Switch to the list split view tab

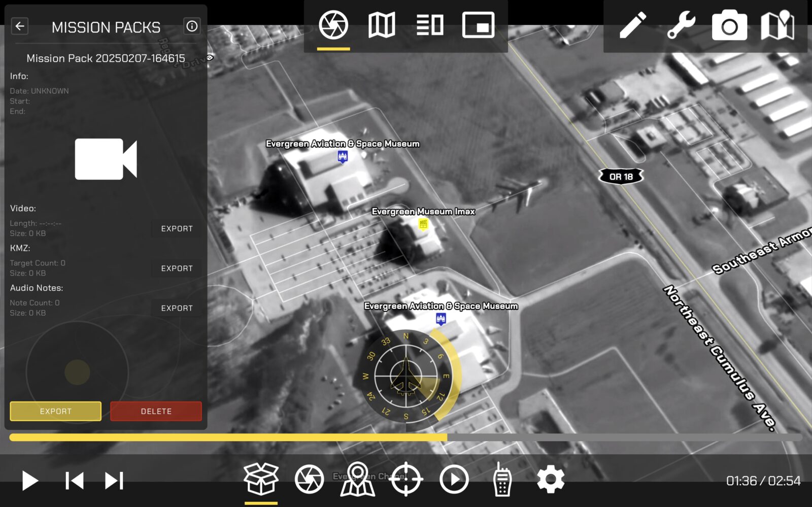point(430,25)
